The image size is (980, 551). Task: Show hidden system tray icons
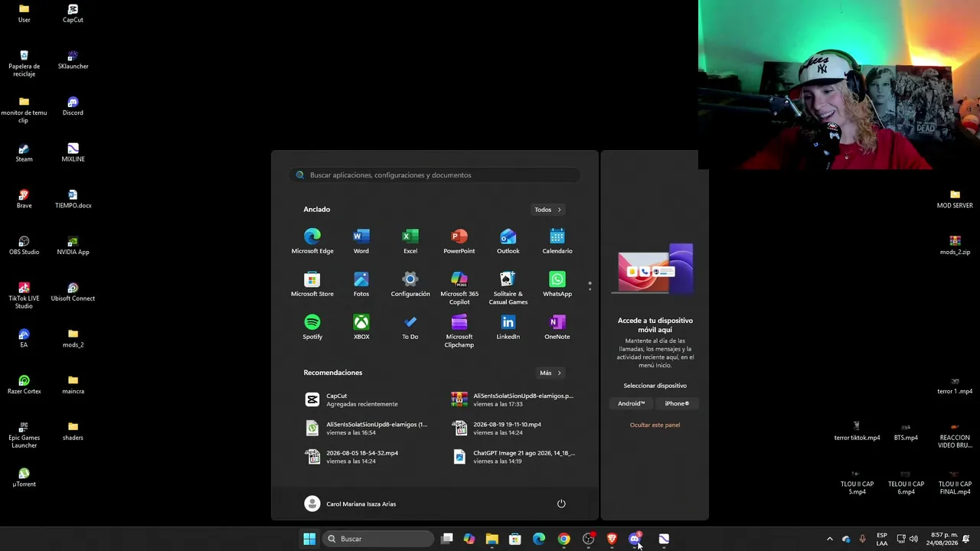[829, 539]
